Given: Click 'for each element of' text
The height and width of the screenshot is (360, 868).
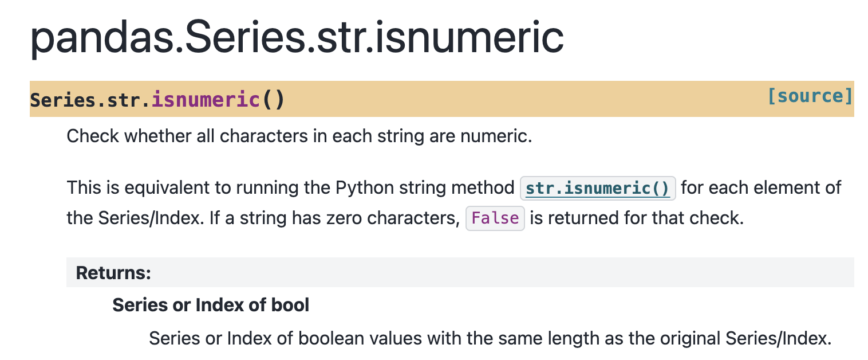Looking at the screenshot, I should click(x=761, y=188).
